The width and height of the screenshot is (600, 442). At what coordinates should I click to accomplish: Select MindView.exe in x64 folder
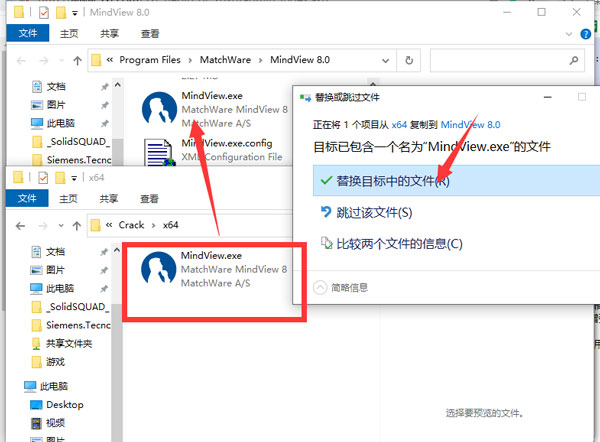[x=214, y=269]
